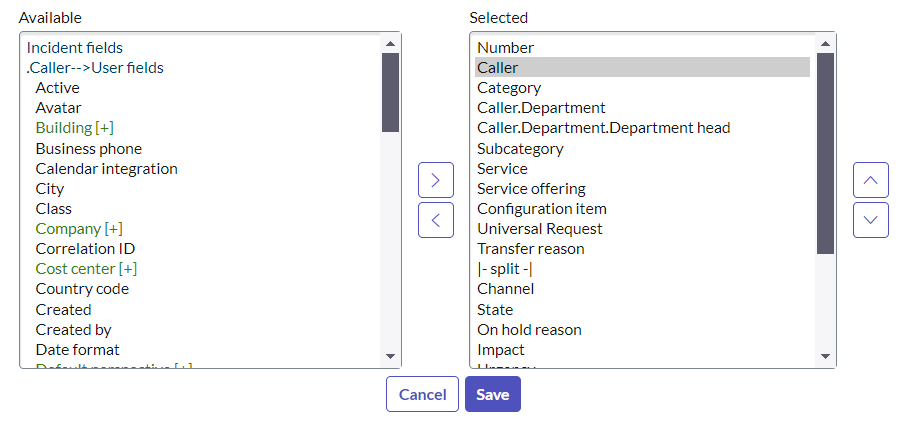
Task: Expand the Cost center [+] field
Action: click(x=86, y=268)
